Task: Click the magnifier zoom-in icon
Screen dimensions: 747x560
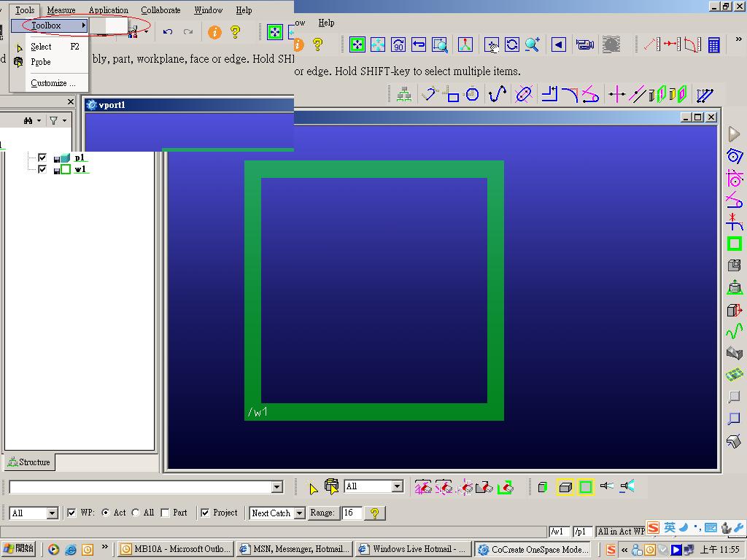Action: tap(532, 44)
